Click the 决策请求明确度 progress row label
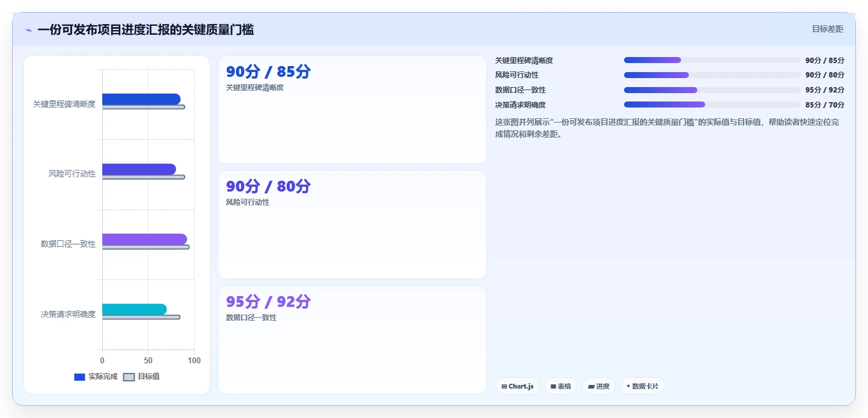Viewport: 868px width, 418px height. pyautogui.click(x=521, y=104)
